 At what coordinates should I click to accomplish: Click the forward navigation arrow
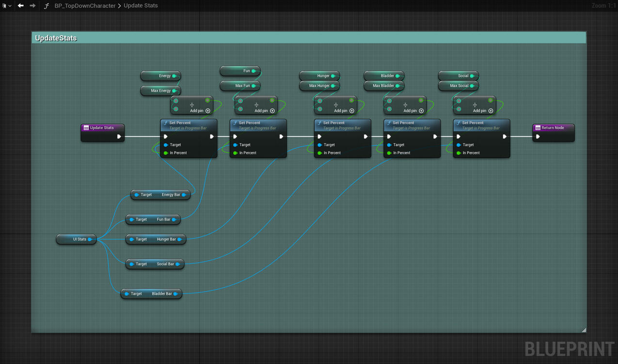(32, 6)
